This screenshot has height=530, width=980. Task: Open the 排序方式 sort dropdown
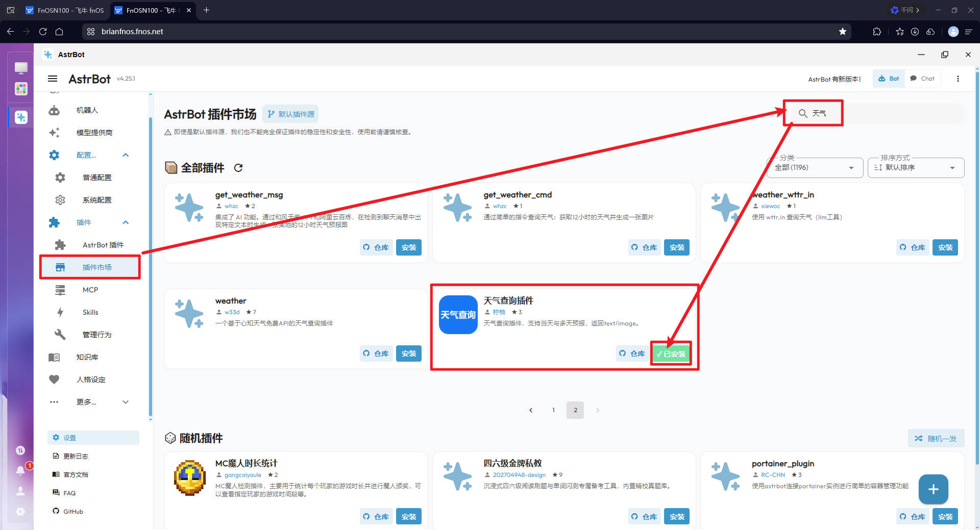pos(916,167)
